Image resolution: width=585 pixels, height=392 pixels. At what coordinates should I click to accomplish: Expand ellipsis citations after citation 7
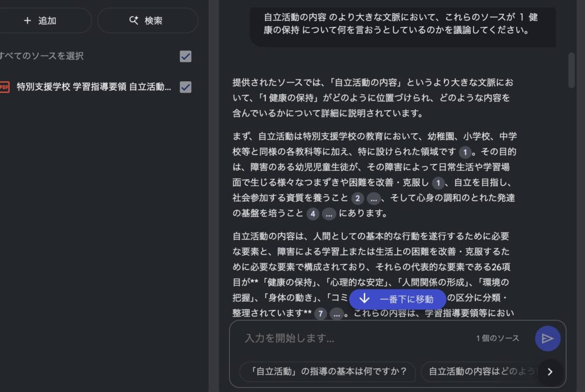point(336,314)
